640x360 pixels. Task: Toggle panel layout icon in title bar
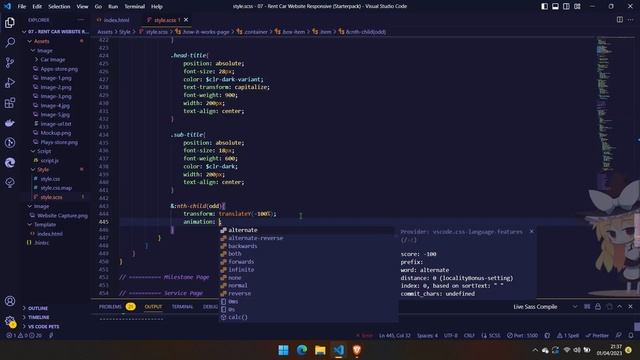pos(556,7)
